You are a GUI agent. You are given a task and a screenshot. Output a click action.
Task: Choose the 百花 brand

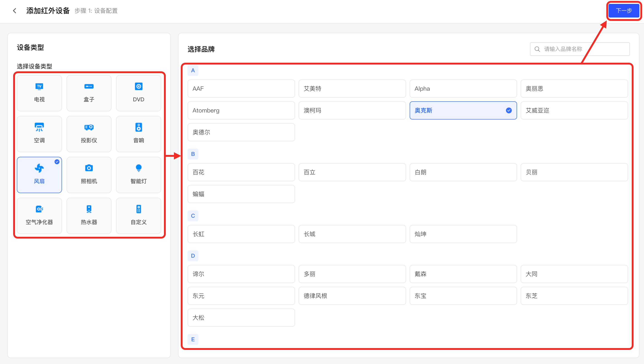click(241, 172)
